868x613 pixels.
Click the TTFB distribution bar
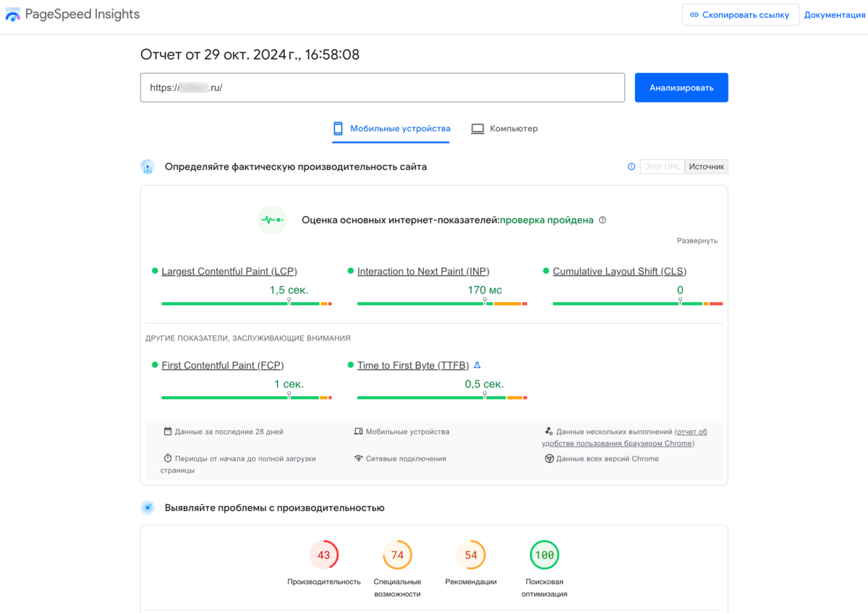point(443,398)
